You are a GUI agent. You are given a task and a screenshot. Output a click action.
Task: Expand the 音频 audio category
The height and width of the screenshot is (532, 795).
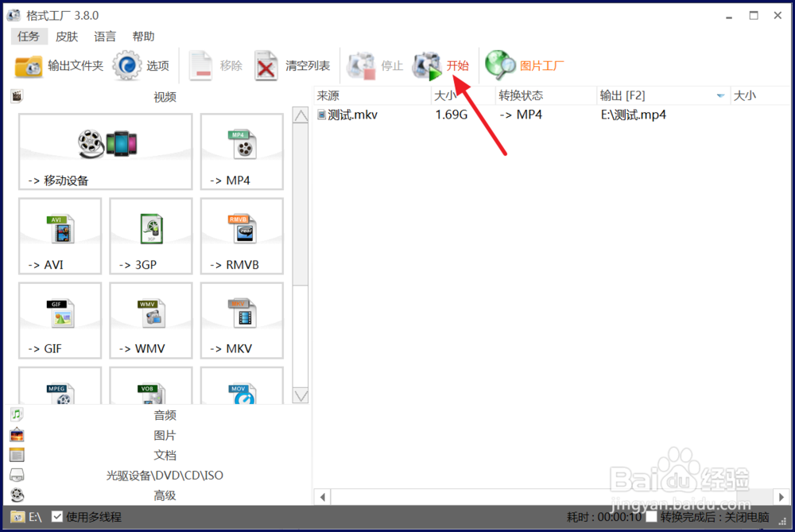tap(165, 414)
